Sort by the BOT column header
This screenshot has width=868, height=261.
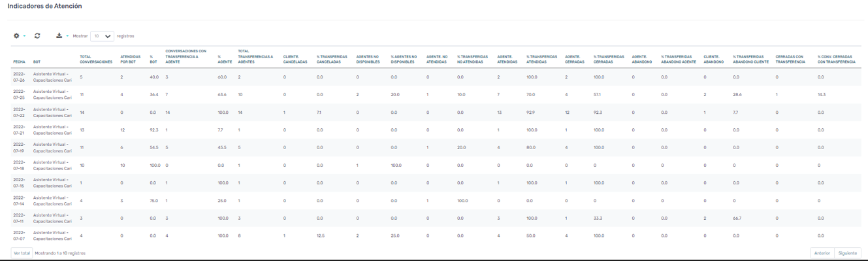click(x=37, y=61)
